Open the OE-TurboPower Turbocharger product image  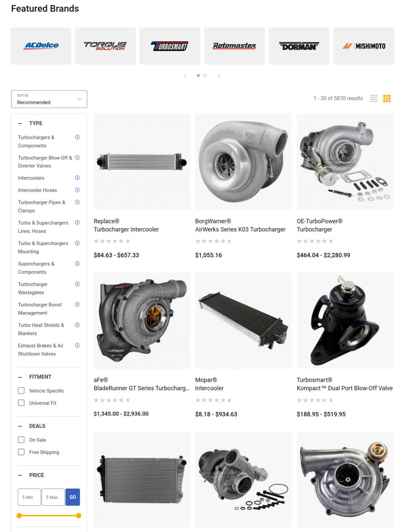[345, 162]
